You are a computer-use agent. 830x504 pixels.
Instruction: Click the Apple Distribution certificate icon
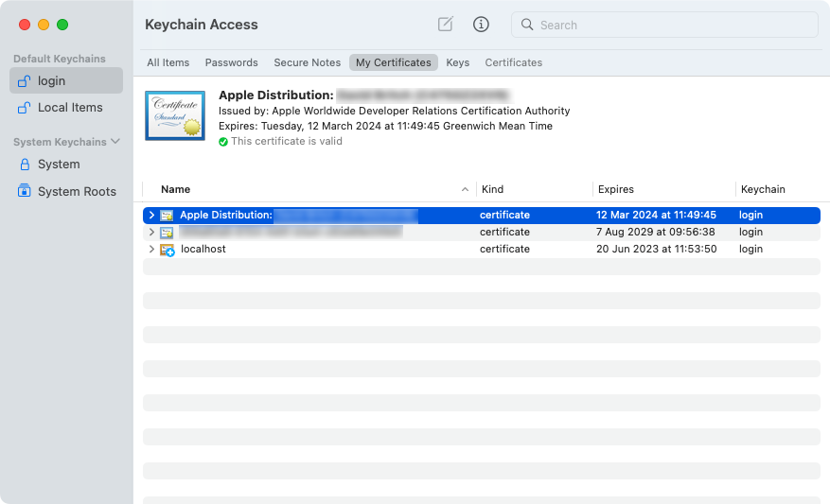pyautogui.click(x=167, y=216)
